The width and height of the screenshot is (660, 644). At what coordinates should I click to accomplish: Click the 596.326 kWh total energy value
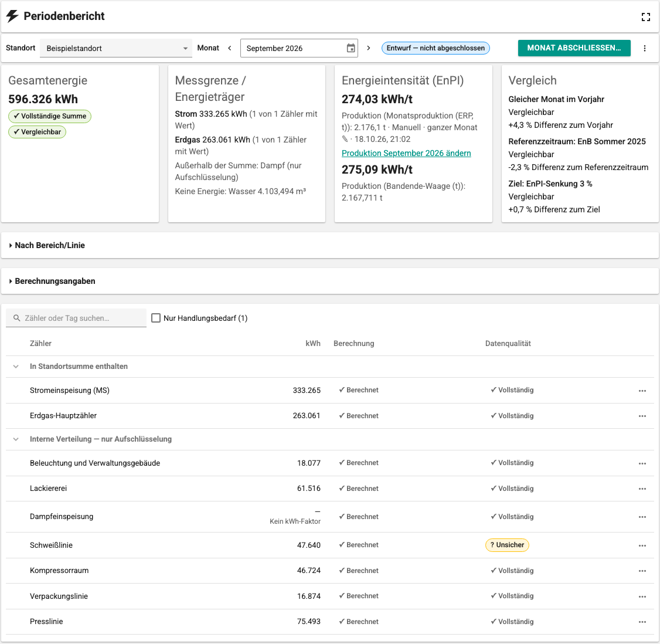click(x=43, y=99)
